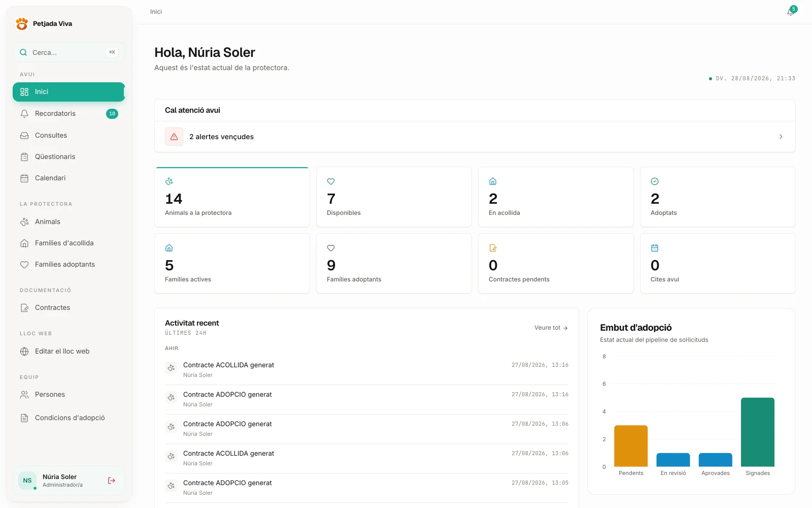Viewport: 812px width, 508px height.
Task: Open the Contracte ACOLLIDA generat entry at 13:16
Action: tap(366, 370)
